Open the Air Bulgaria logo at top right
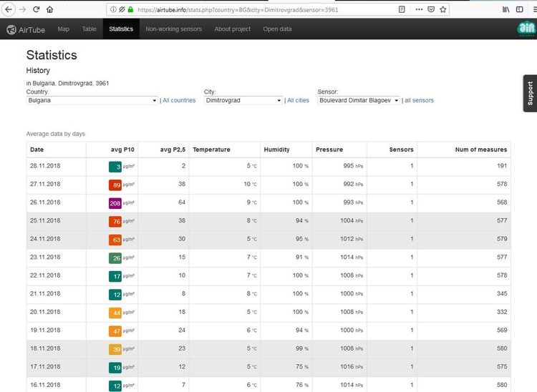Screen dimensions: 537x392 526,29
